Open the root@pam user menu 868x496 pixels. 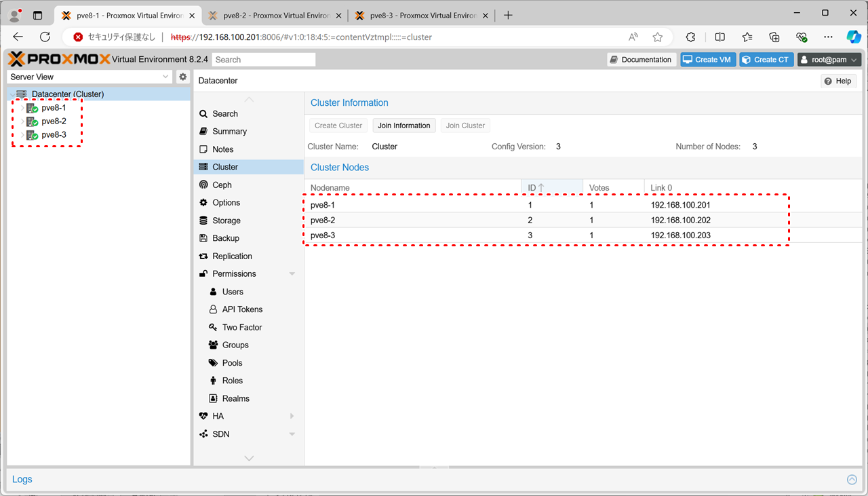point(829,60)
